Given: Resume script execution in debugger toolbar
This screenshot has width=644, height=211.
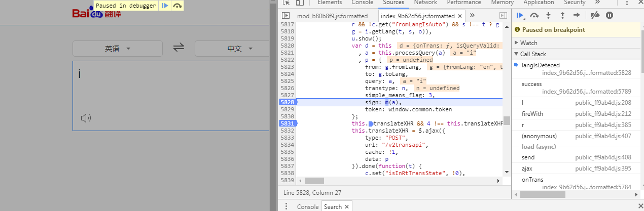Looking at the screenshot, I should click(x=520, y=15).
